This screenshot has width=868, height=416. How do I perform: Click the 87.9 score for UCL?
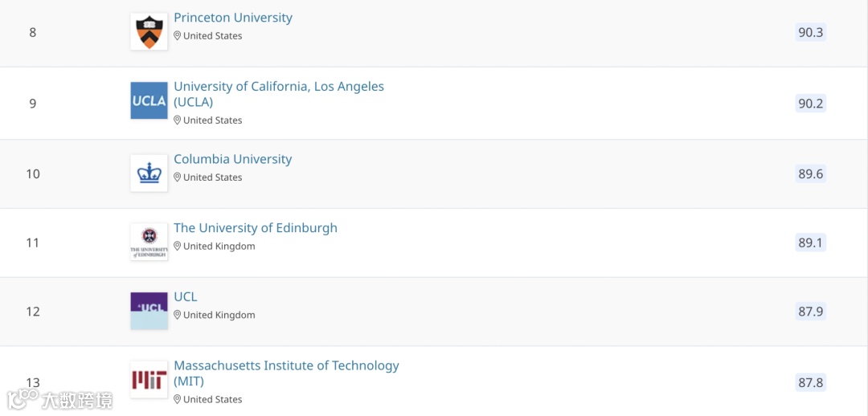point(810,312)
